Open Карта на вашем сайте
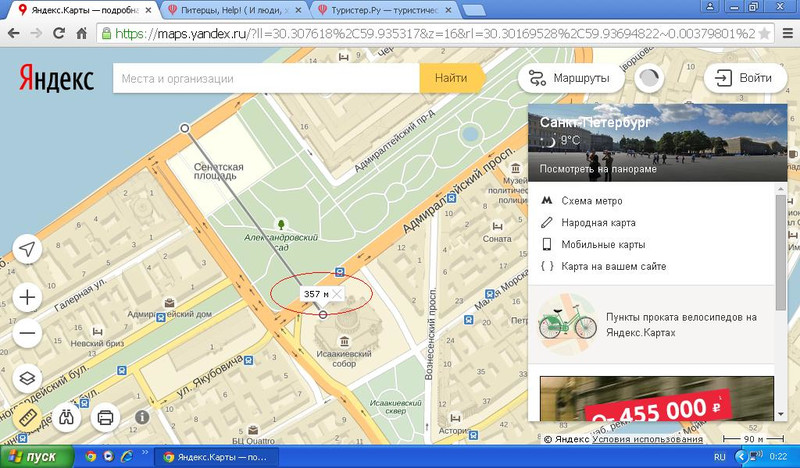The height and width of the screenshot is (468, 800). pos(614,266)
